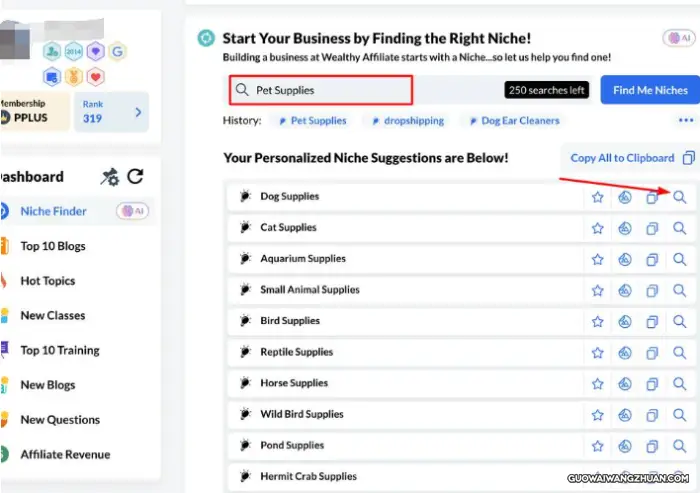The image size is (700, 493).
Task: Go to Hot Topics sidebar item
Action: tap(48, 281)
